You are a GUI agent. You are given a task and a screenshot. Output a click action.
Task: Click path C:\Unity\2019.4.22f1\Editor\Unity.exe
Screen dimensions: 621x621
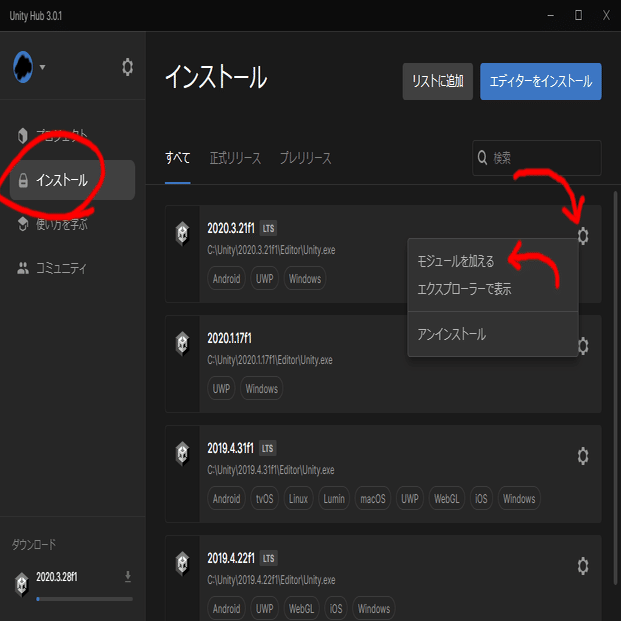click(x=271, y=580)
